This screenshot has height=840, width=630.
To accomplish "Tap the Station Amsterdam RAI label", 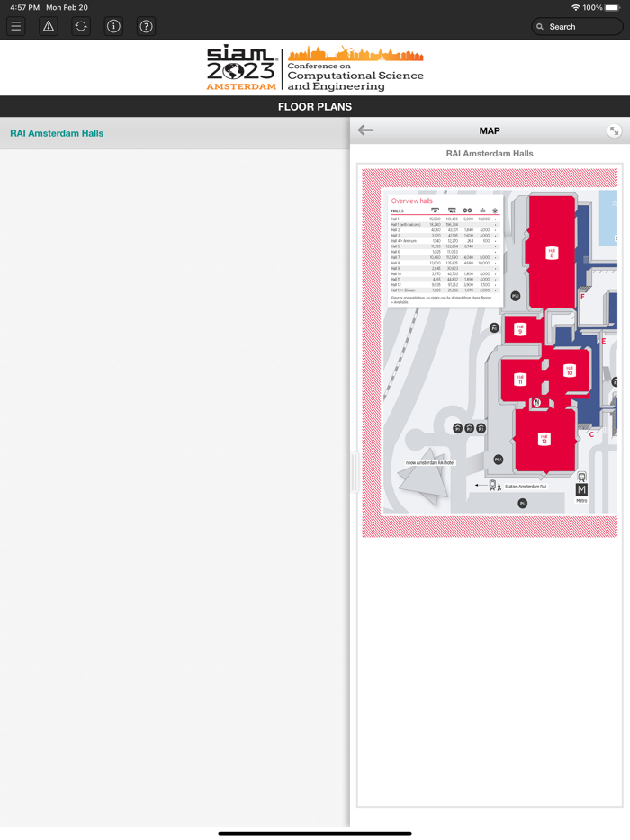I will tap(526, 487).
